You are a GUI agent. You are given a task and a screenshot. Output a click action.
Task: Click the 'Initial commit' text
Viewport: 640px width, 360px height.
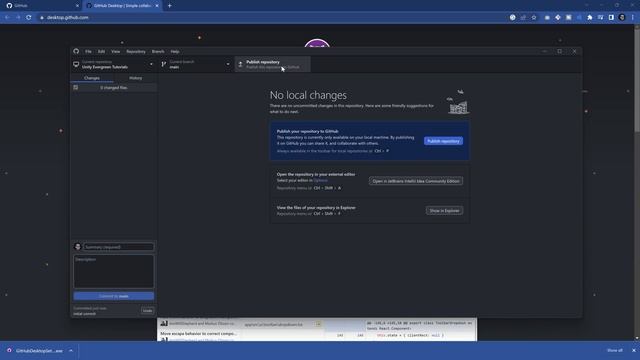[84, 314]
